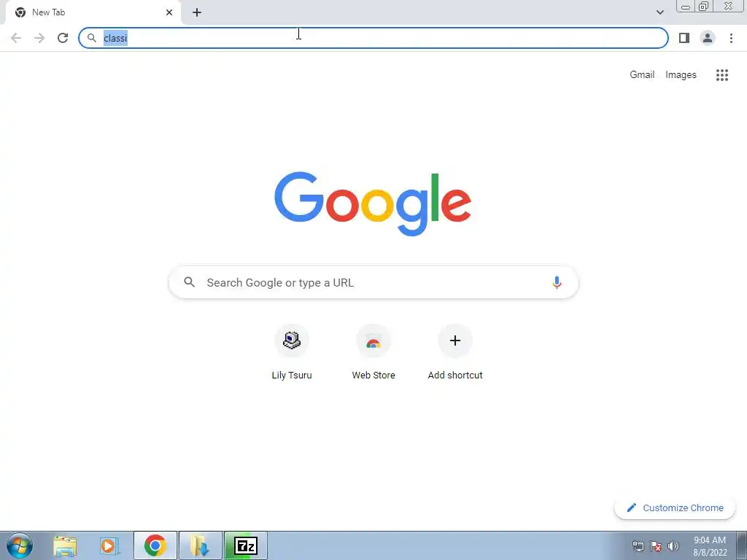Image resolution: width=747 pixels, height=560 pixels.
Task: Click the search icon in address bar
Action: [92, 38]
